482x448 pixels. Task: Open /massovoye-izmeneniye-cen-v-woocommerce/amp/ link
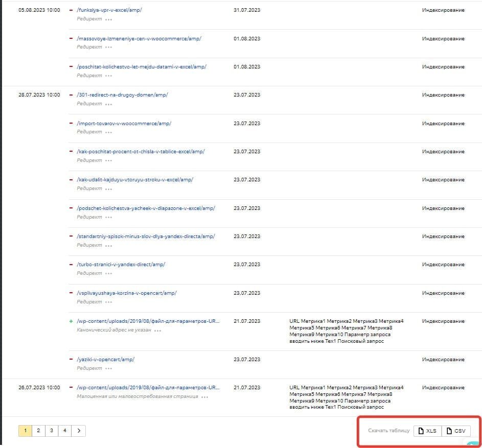point(139,38)
